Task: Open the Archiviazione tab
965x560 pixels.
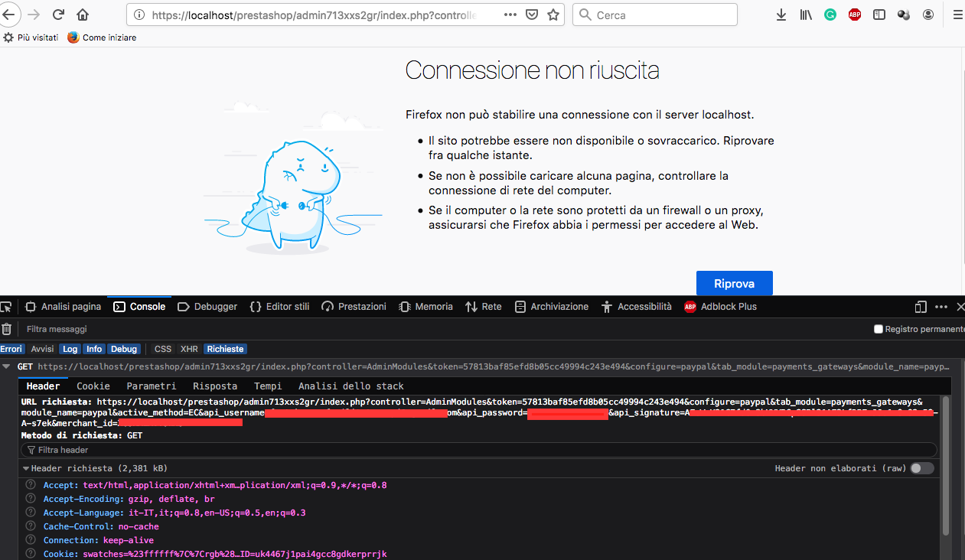Action: click(x=552, y=307)
